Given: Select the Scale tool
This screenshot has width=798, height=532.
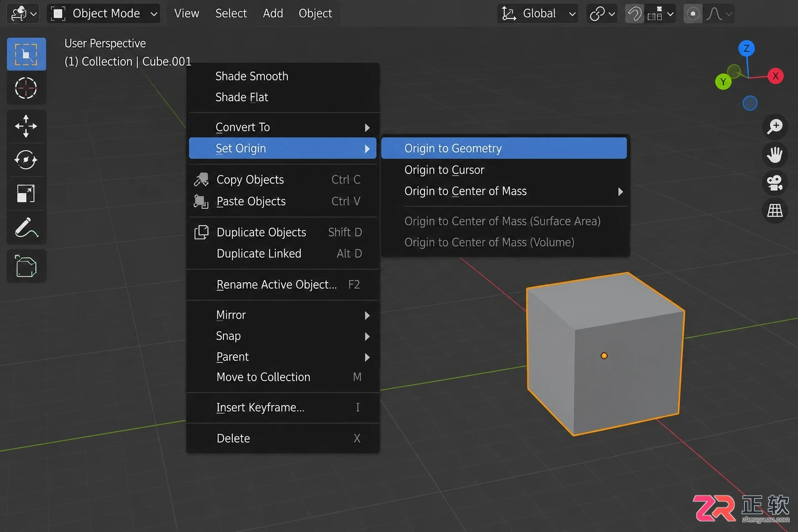Looking at the screenshot, I should (26, 194).
